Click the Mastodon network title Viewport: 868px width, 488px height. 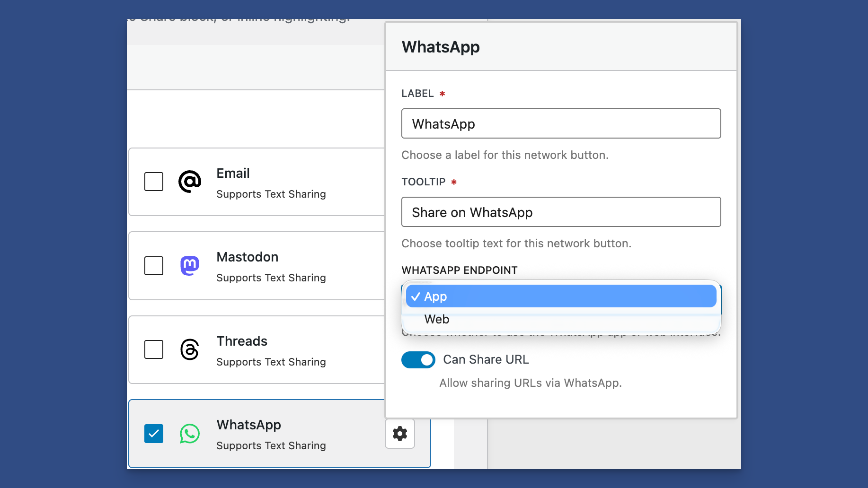click(x=247, y=257)
